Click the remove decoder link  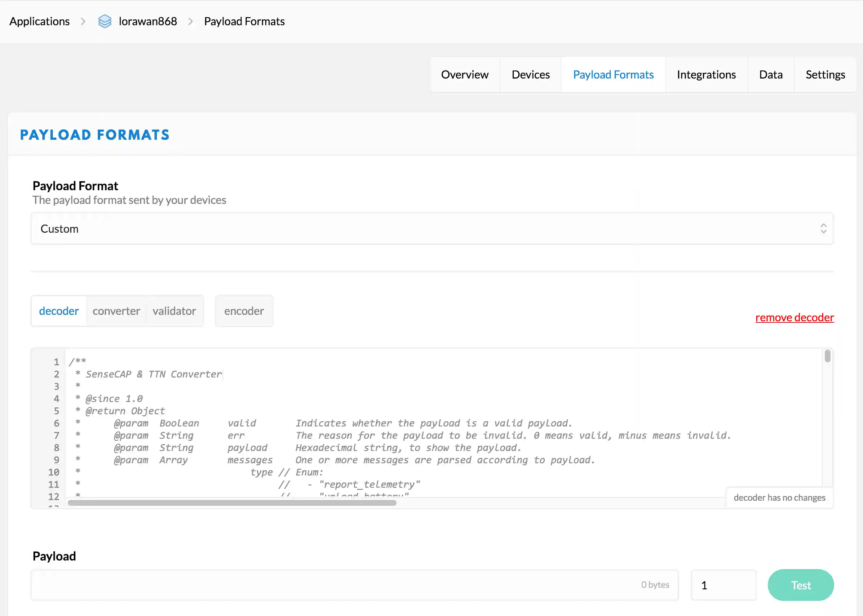tap(794, 317)
